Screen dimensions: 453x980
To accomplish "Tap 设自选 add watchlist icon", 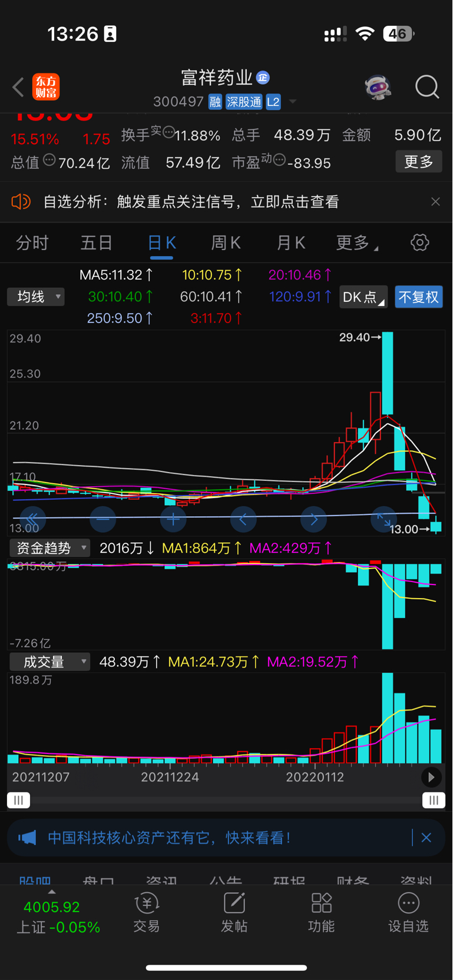I will 408,912.
